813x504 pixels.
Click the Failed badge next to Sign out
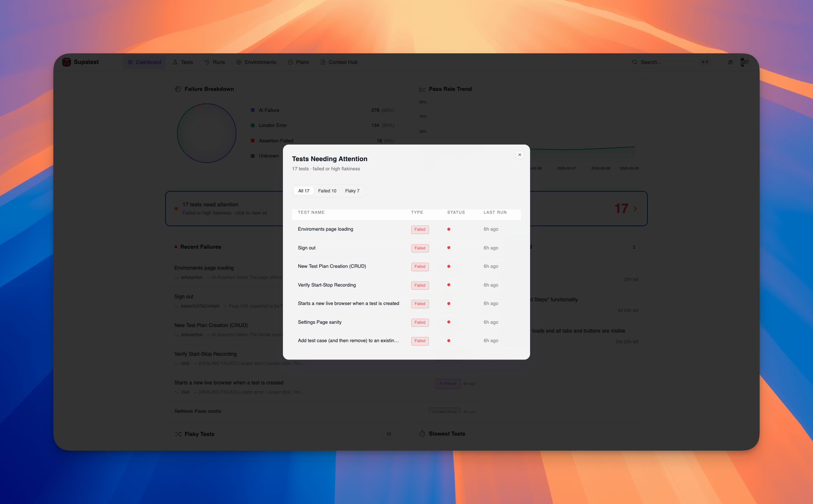click(x=419, y=248)
